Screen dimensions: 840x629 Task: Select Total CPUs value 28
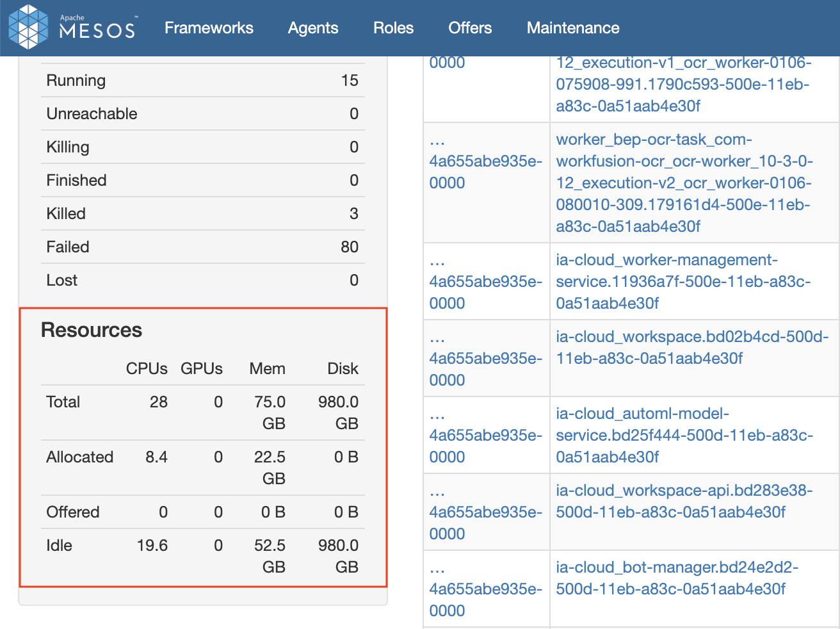[159, 402]
